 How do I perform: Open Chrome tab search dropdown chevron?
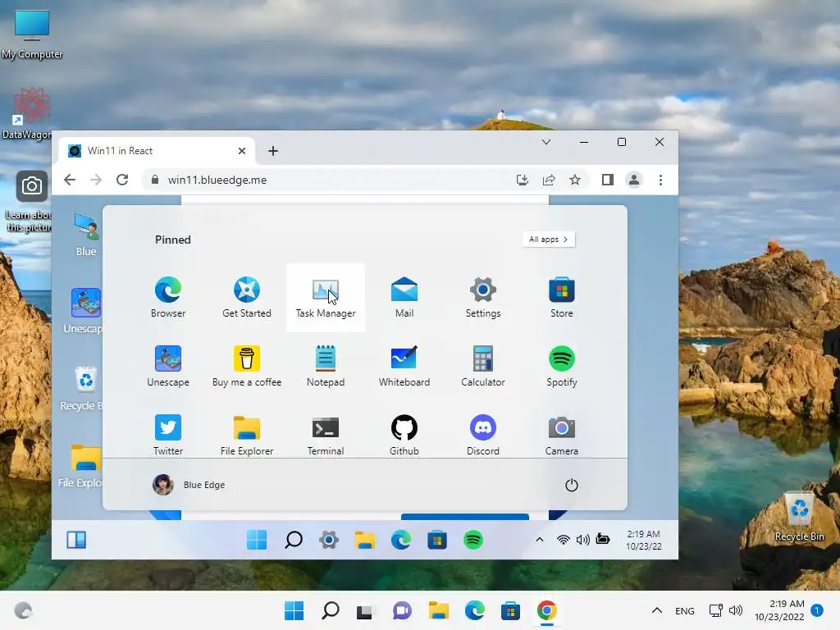pyautogui.click(x=546, y=142)
